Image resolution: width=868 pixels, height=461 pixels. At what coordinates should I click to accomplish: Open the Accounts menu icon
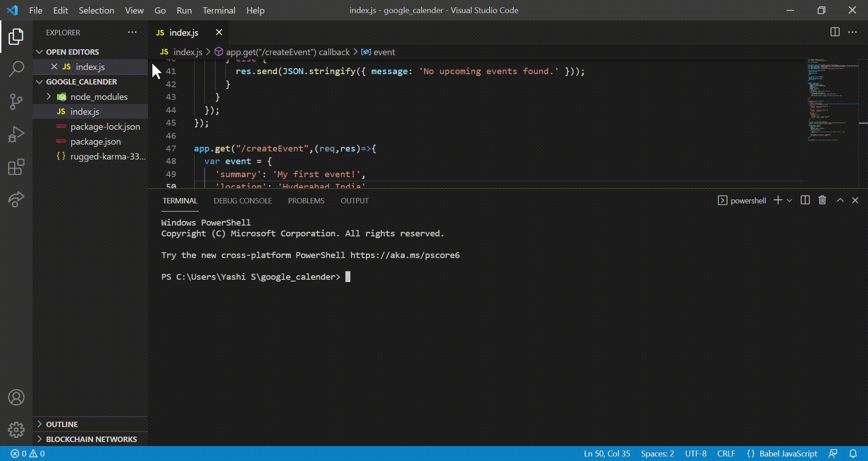(16, 397)
